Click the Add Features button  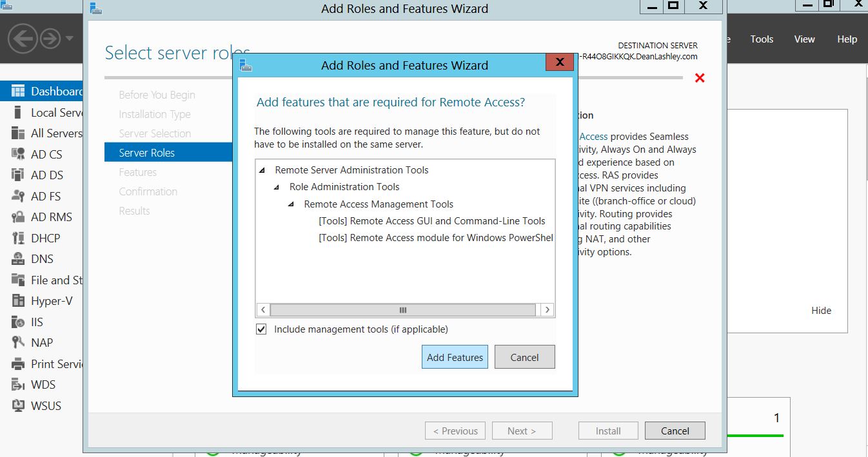455,357
